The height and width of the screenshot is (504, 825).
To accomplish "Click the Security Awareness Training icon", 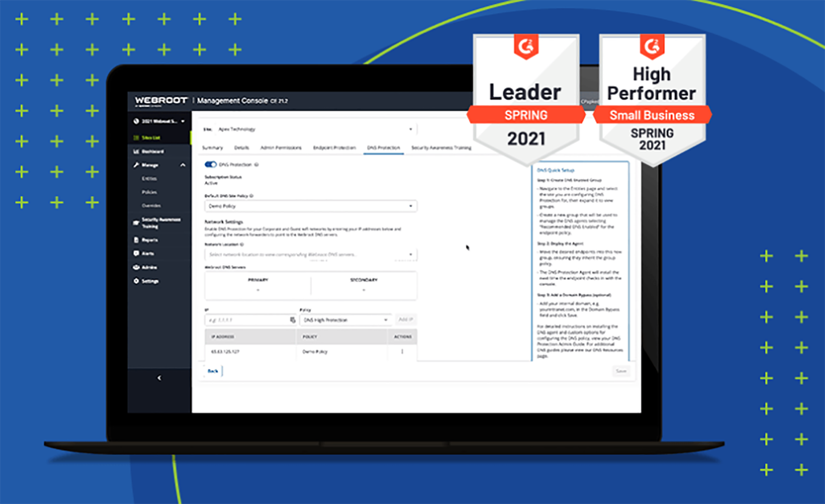I will click(136, 223).
